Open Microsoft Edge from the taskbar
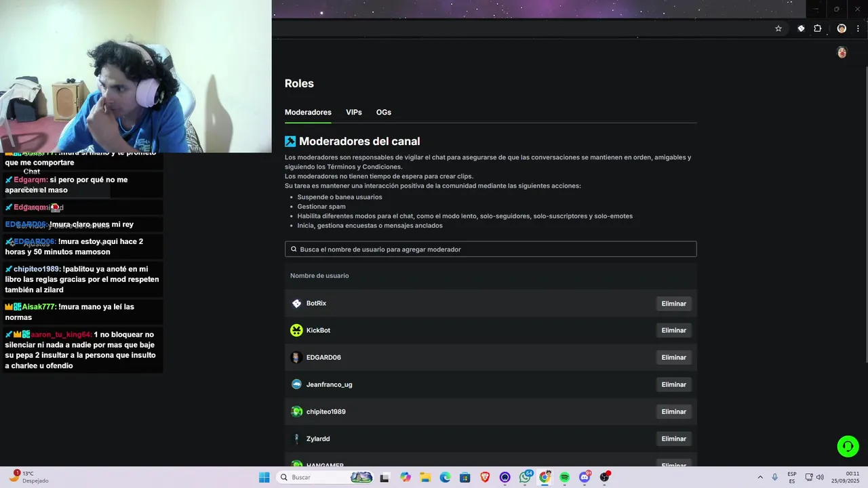Screen dimensions: 868x488 click(x=445, y=477)
